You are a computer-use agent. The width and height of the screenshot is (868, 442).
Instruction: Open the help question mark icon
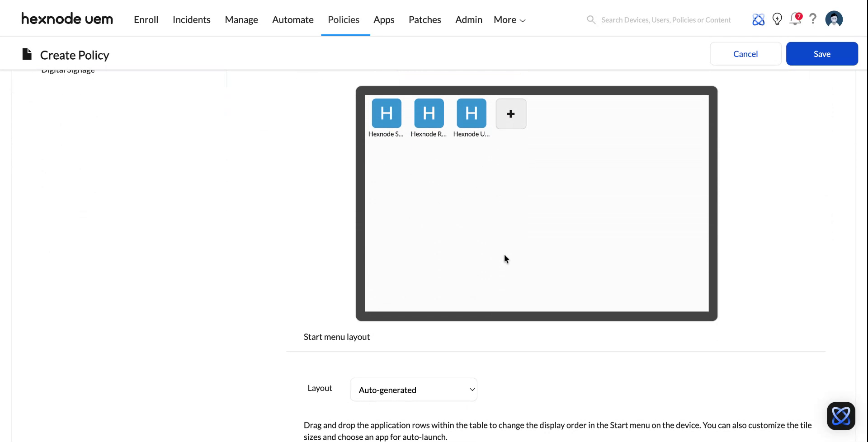pyautogui.click(x=813, y=19)
